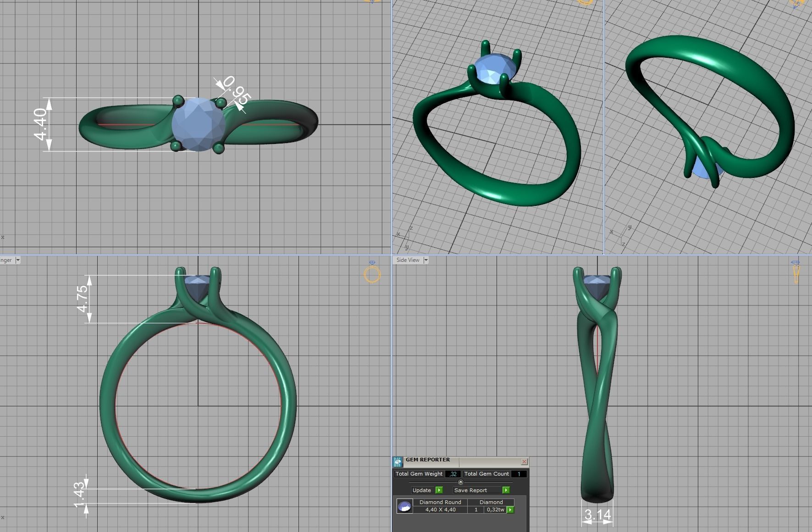Select the 'Diamond' material cell

pos(491,502)
